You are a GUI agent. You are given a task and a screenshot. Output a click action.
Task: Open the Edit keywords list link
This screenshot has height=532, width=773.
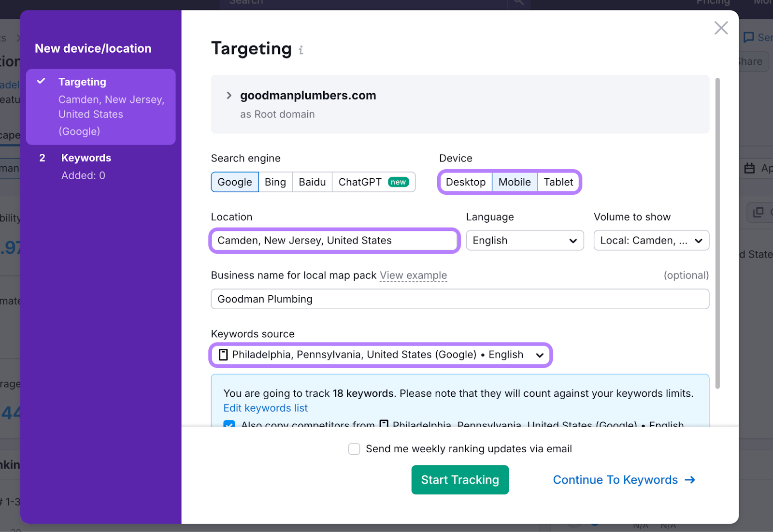(x=265, y=408)
